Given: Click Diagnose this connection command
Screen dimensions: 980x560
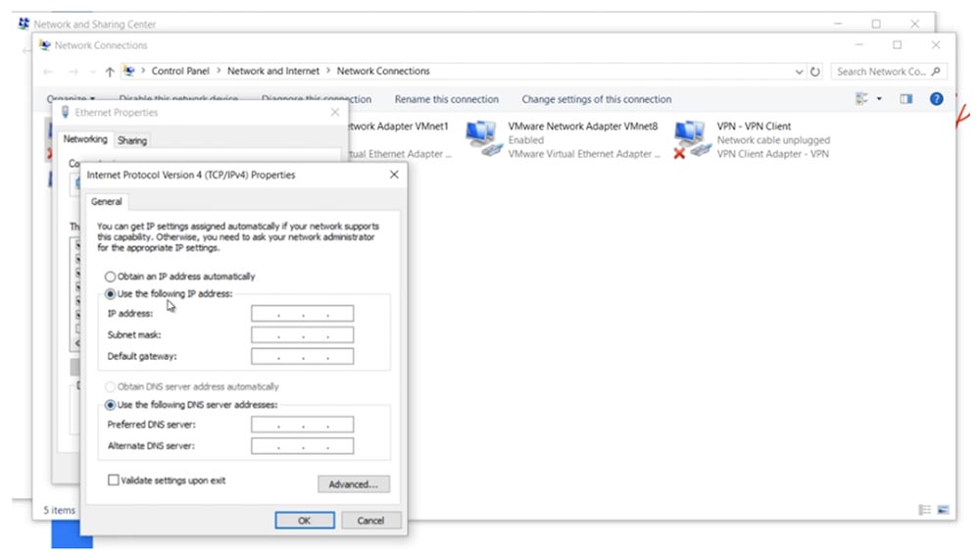Looking at the screenshot, I should (x=317, y=99).
